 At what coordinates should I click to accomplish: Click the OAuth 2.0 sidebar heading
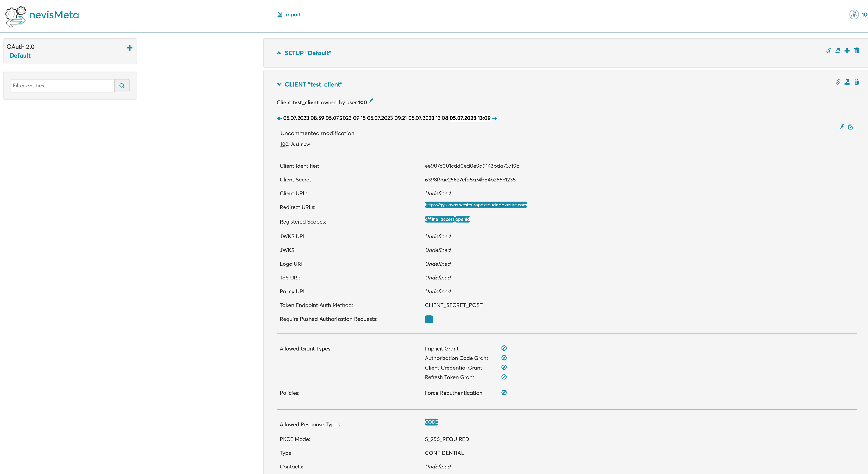point(21,47)
